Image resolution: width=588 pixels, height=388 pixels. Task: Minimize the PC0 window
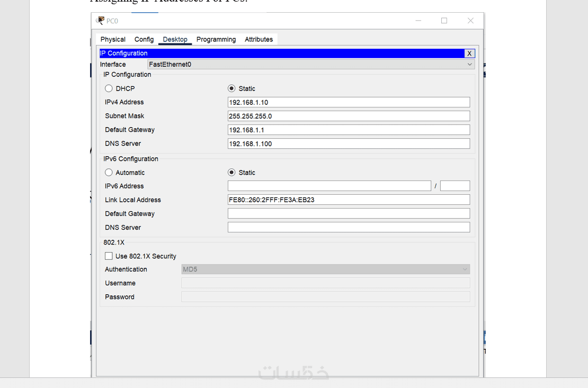click(x=418, y=21)
